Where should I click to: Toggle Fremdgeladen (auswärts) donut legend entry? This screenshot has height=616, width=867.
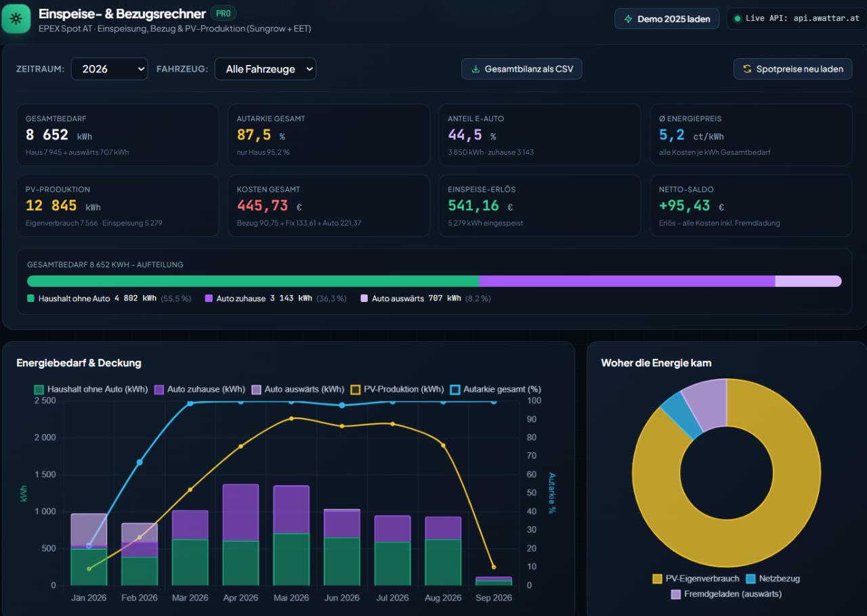point(726,594)
